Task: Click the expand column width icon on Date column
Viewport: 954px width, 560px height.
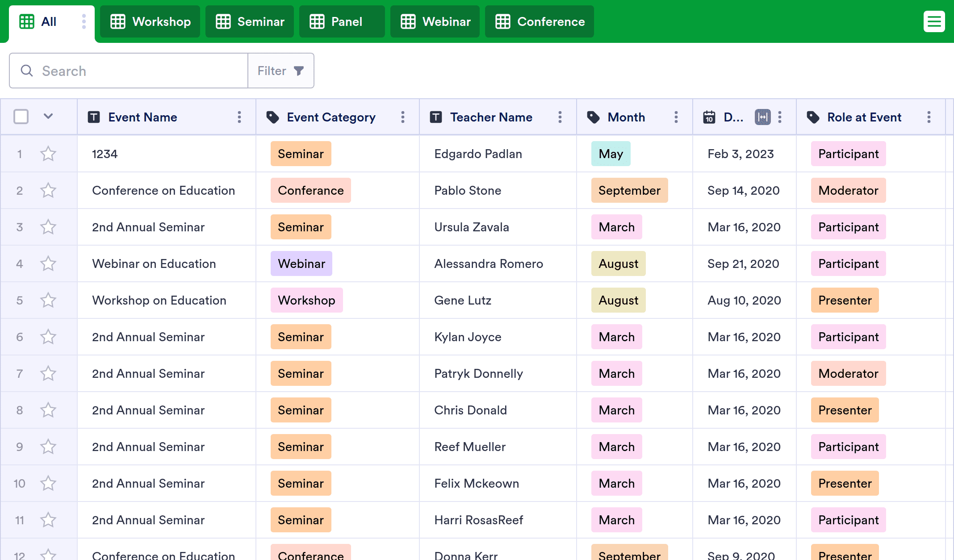Action: point(763,117)
